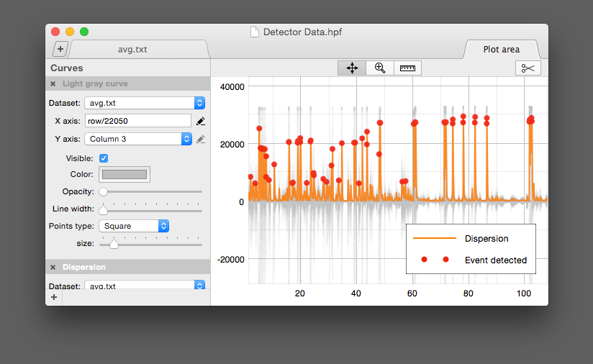
Task: Remove the Light gray curve
Action: coord(53,84)
